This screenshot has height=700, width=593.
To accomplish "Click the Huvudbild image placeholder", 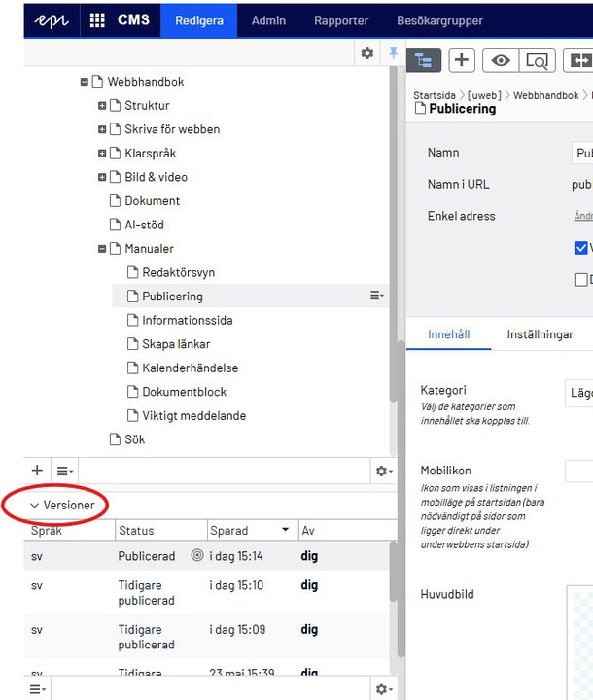I will click(580, 643).
